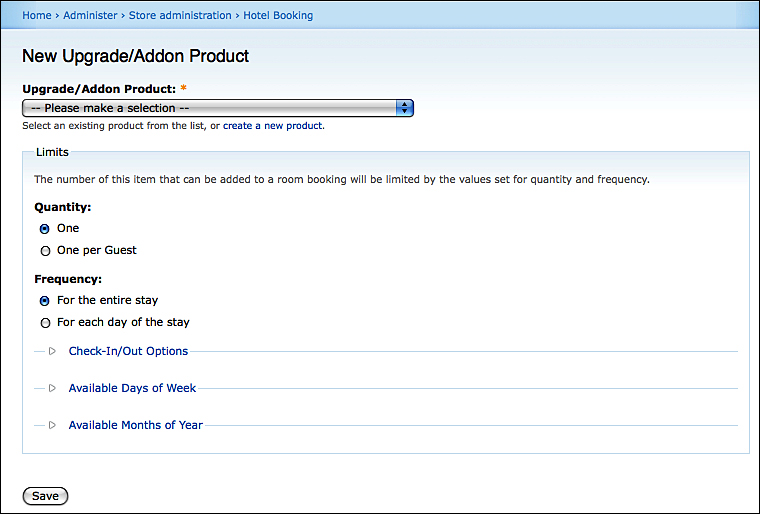760x514 pixels.
Task: Navigate to Store administration breadcrumb
Action: 180,15
